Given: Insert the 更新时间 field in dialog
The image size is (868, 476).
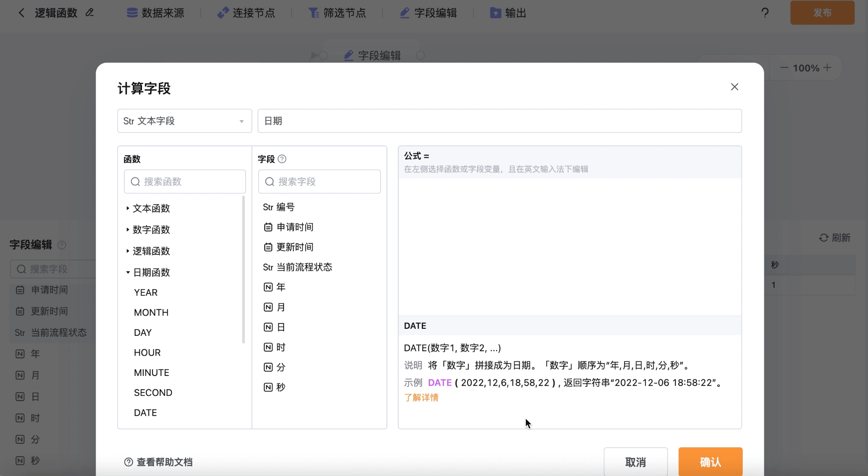Looking at the screenshot, I should click(288, 247).
